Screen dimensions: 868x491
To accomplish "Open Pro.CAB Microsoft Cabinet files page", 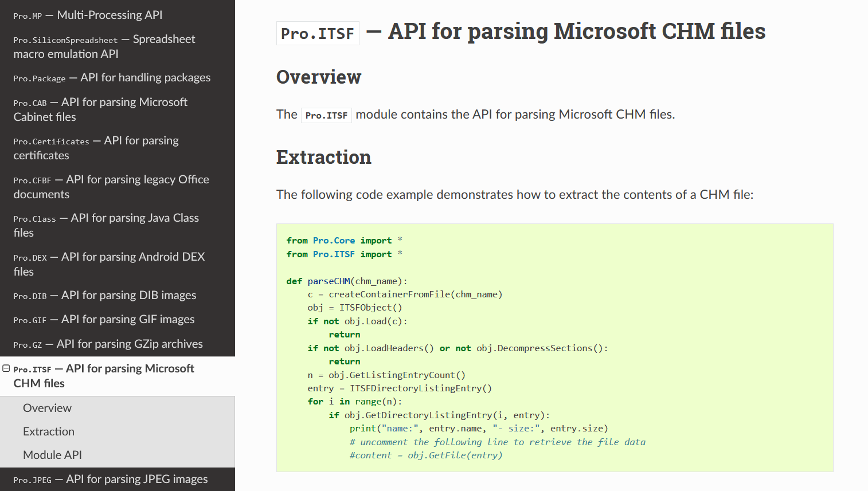I will click(100, 109).
